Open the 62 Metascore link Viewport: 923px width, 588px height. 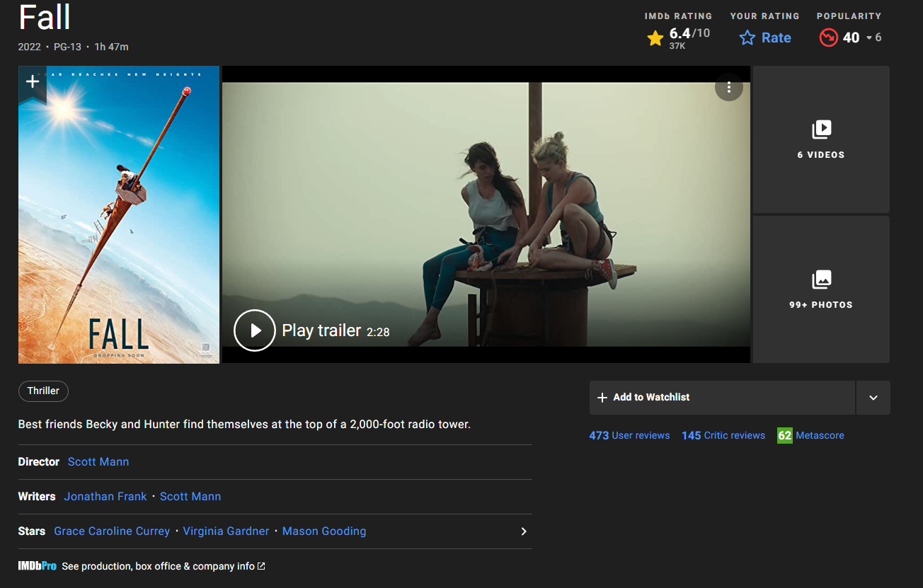click(810, 436)
